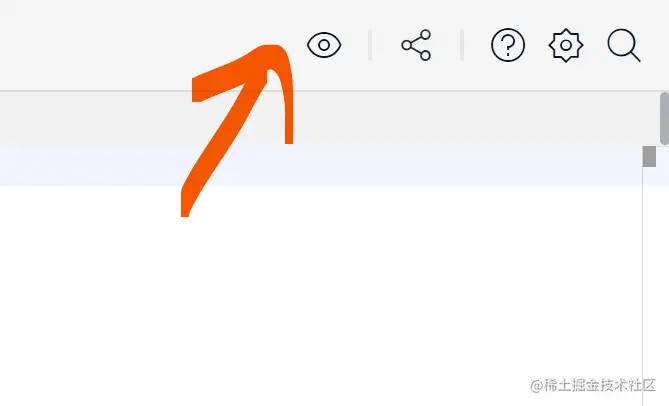Click the orange arrow annotation
The height and width of the screenshot is (406, 669).
coord(239,128)
